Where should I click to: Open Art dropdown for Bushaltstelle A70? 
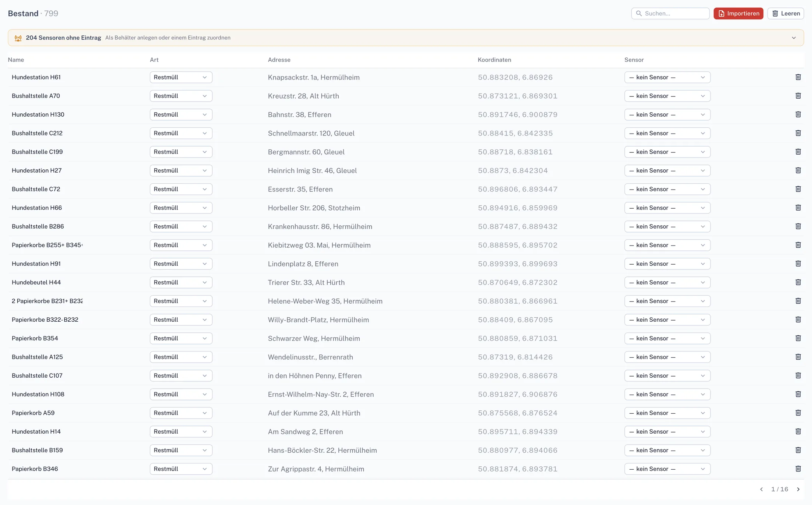click(181, 96)
